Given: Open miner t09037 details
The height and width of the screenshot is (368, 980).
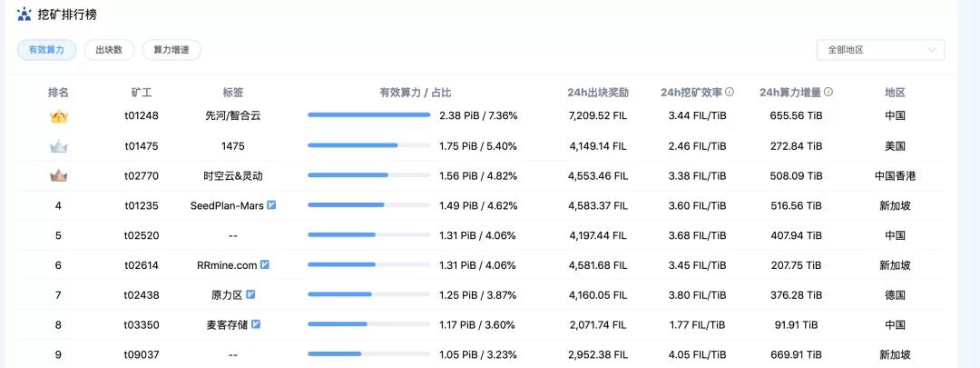Looking at the screenshot, I should tap(142, 355).
